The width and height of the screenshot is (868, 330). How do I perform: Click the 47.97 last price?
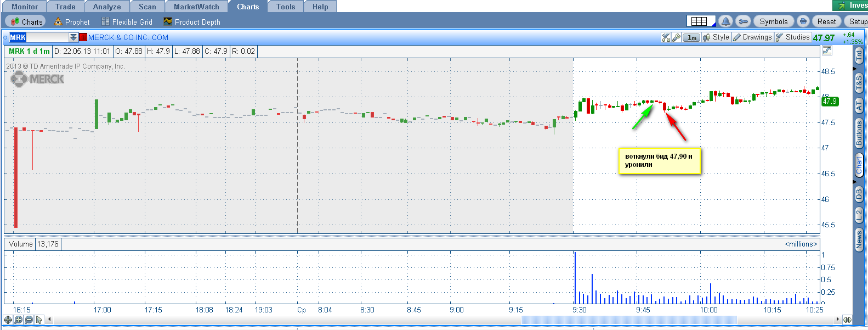click(x=824, y=38)
